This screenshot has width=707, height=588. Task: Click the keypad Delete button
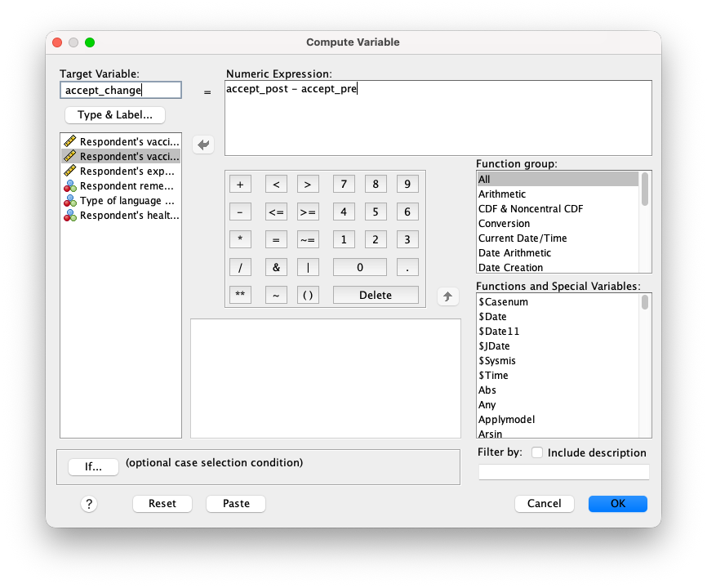pos(376,295)
